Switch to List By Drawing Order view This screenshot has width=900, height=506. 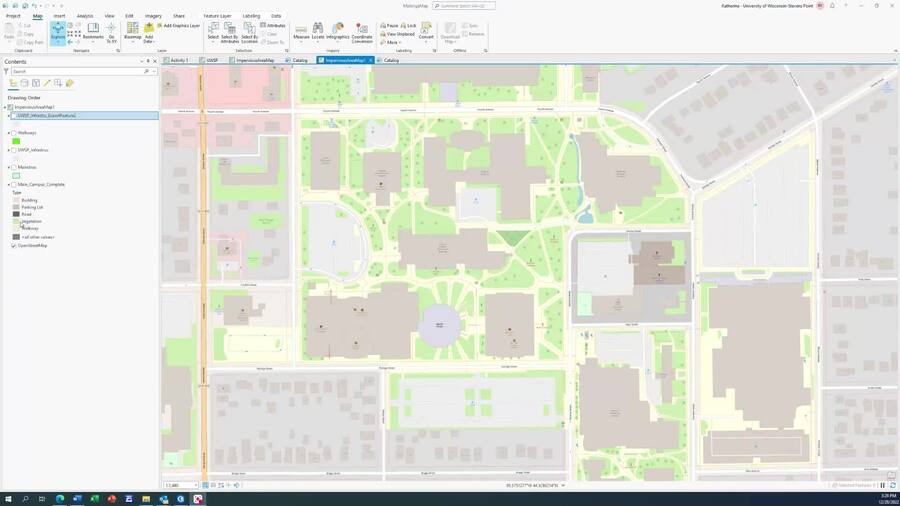coord(13,83)
